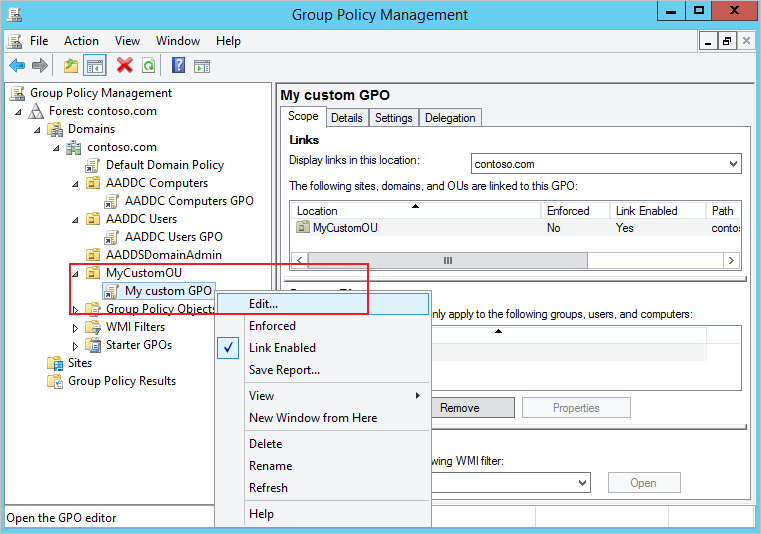The height and width of the screenshot is (534, 761).
Task: Click the Open button beside WMI filter
Action: (644, 483)
